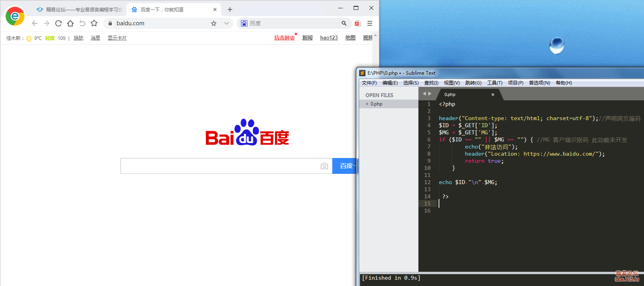
Task: Click unsaved dot on 0.php tab
Action: pyautogui.click(x=493, y=94)
